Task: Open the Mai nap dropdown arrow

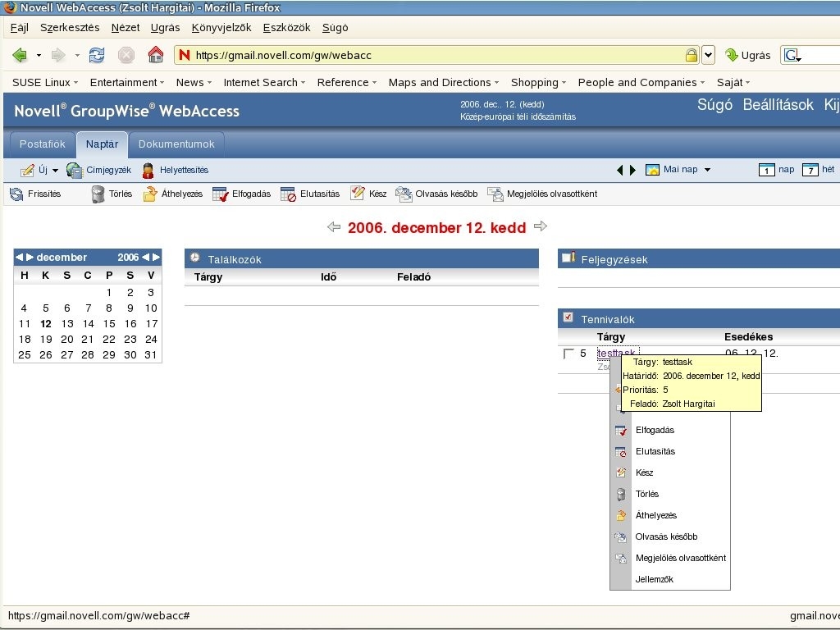Action: click(x=707, y=170)
